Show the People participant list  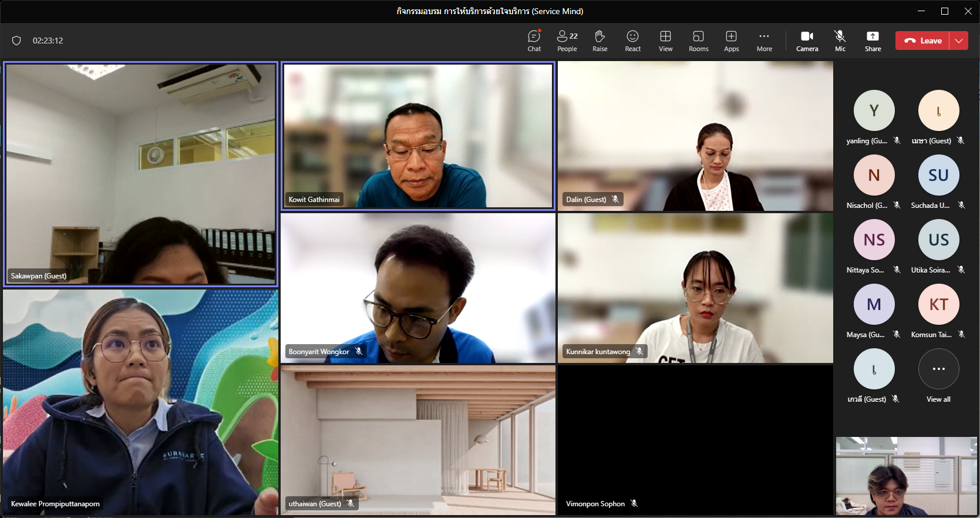[567, 41]
